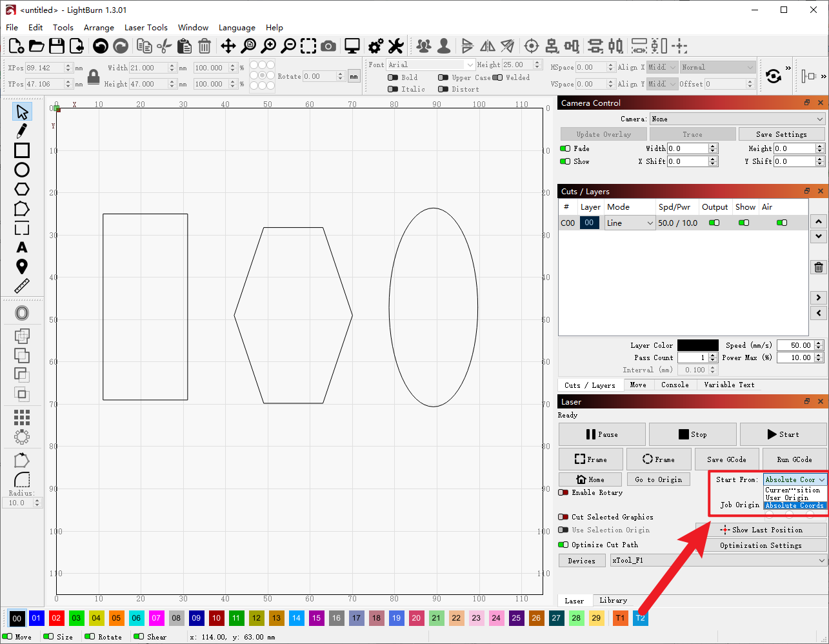Click the Start button
The image size is (829, 644).
point(783,434)
